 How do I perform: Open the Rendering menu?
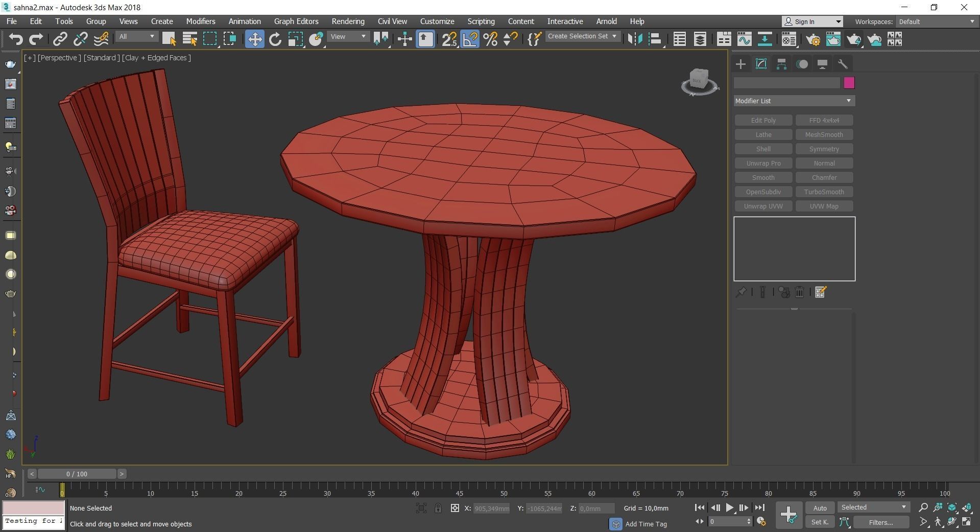(348, 21)
